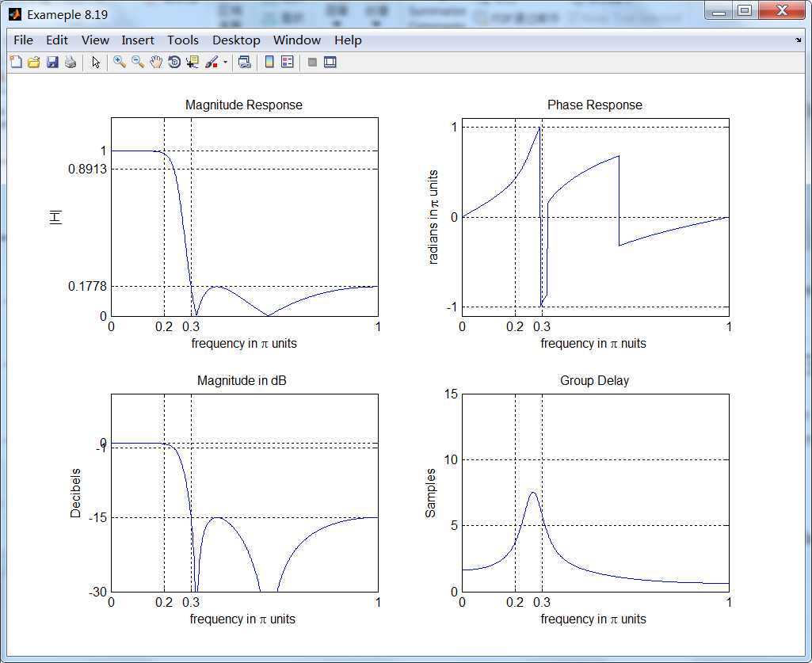Toggle the Brush data tool
The image size is (812, 663).
tap(212, 62)
